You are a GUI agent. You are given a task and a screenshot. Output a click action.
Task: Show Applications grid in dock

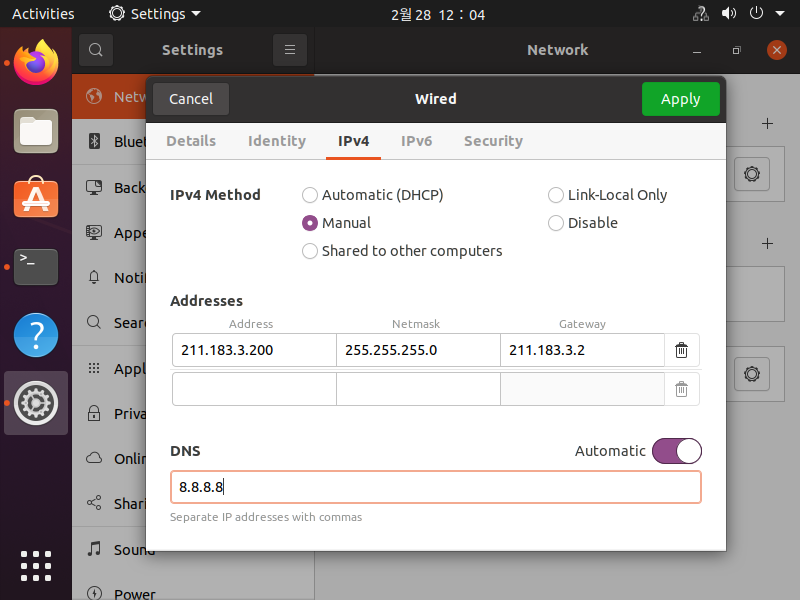(x=36, y=566)
